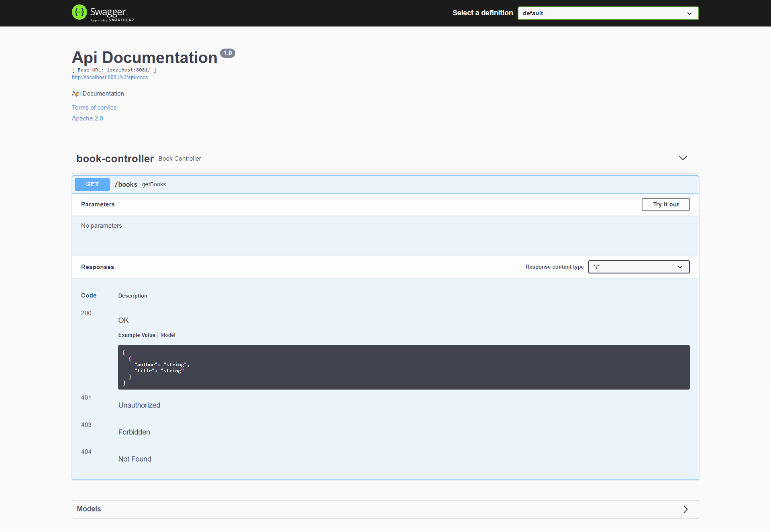This screenshot has width=771, height=532.
Task: Collapse the book-controller section chevron
Action: (683, 158)
